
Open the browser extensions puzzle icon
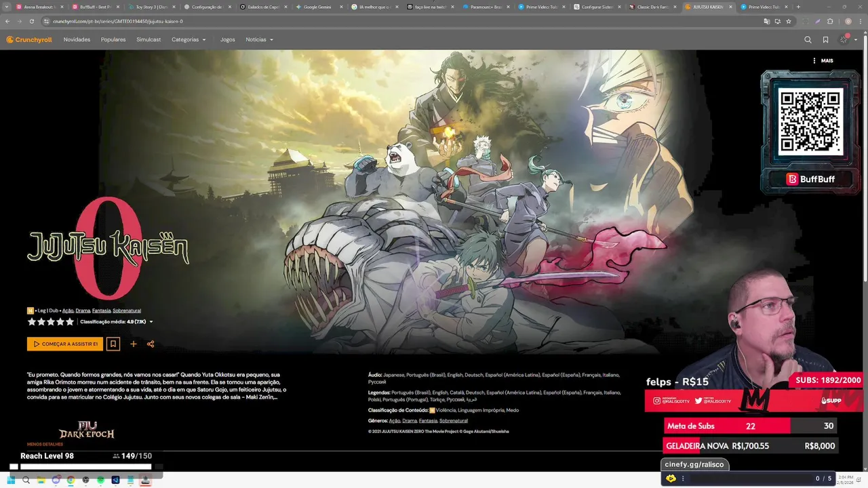(830, 21)
